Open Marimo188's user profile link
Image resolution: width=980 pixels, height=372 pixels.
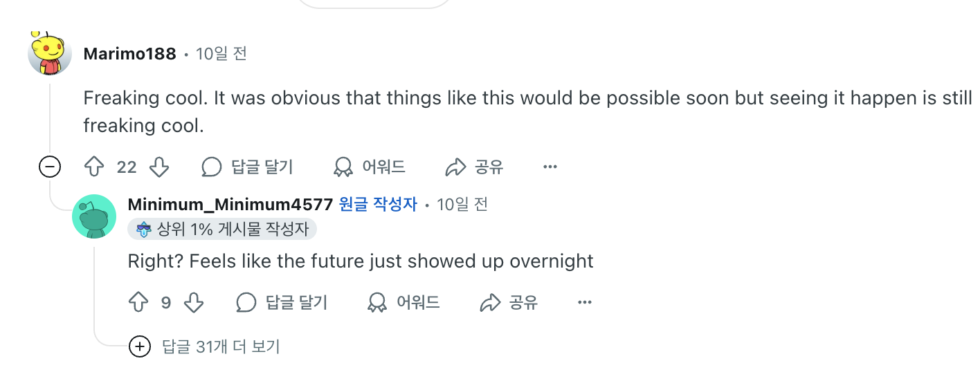click(129, 54)
